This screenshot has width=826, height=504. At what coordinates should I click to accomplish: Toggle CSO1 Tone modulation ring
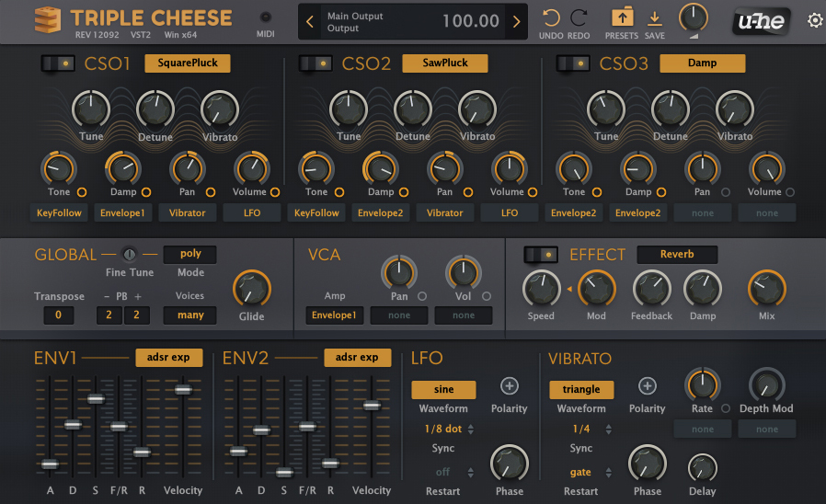coord(82,192)
